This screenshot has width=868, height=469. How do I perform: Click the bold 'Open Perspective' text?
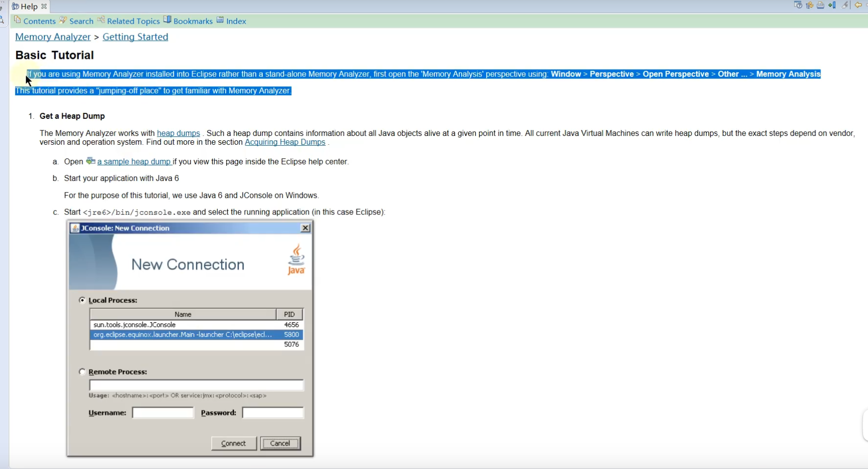pos(676,74)
